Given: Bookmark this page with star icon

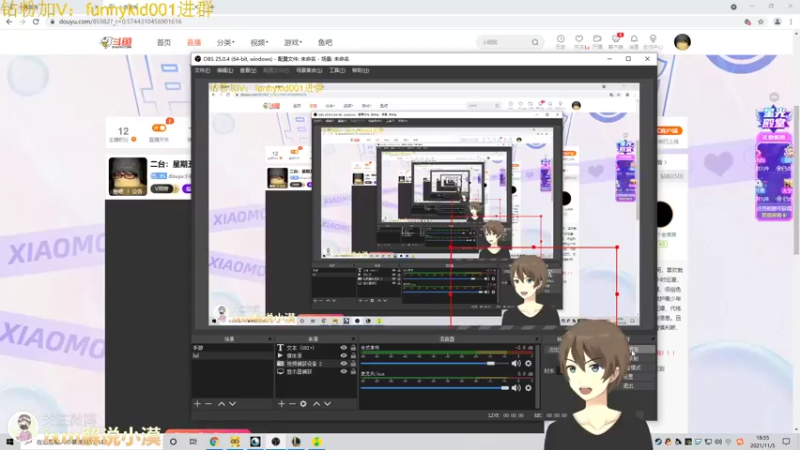Looking at the screenshot, I should 761,22.
